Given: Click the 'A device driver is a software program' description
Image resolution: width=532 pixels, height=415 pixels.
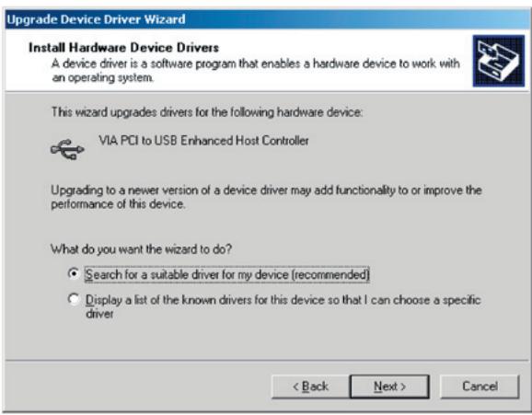Looking at the screenshot, I should (256, 70).
